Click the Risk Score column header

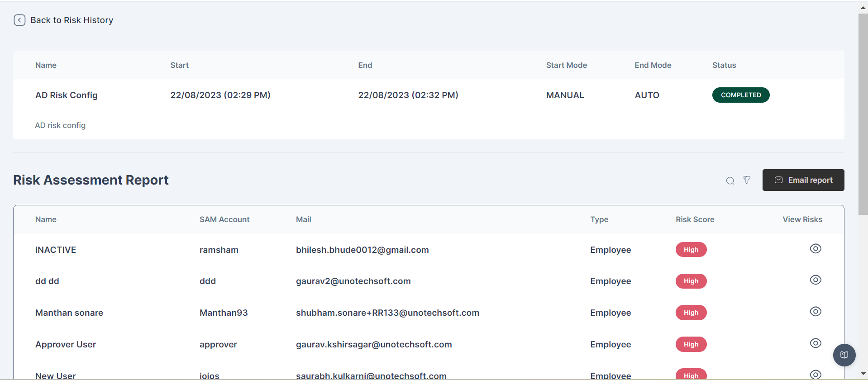(695, 219)
